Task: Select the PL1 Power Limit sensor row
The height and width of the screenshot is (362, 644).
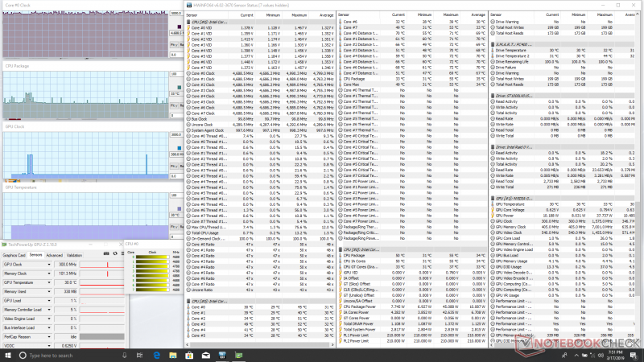Action: tap(412, 335)
